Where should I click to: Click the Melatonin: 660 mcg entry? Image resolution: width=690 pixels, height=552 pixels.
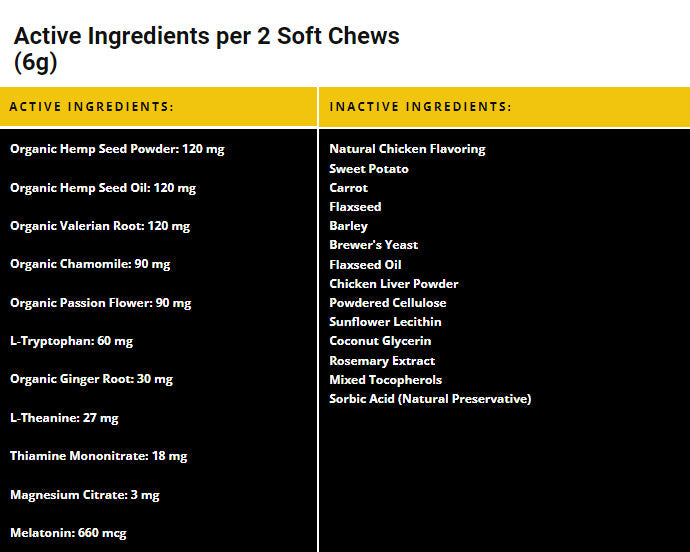click(x=68, y=533)
